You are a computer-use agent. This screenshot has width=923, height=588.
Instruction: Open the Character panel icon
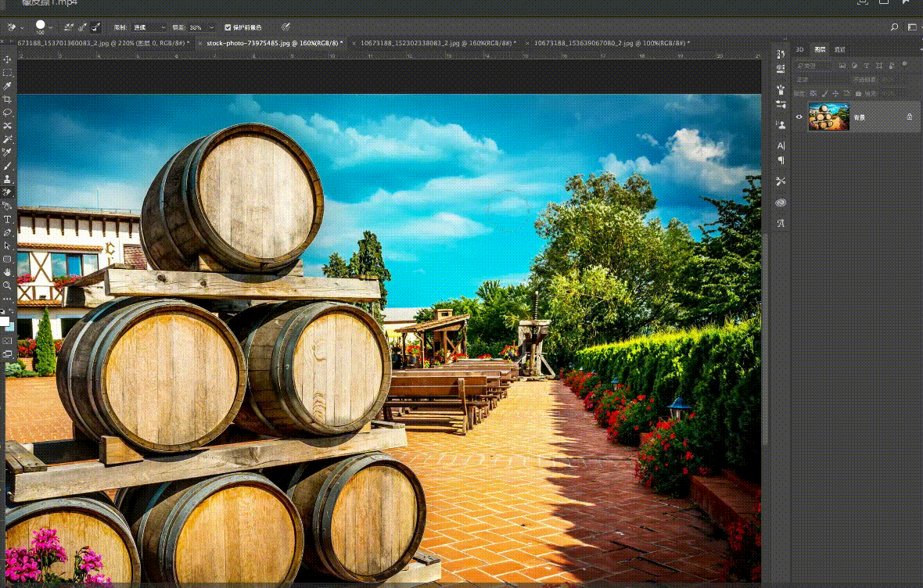tap(781, 145)
